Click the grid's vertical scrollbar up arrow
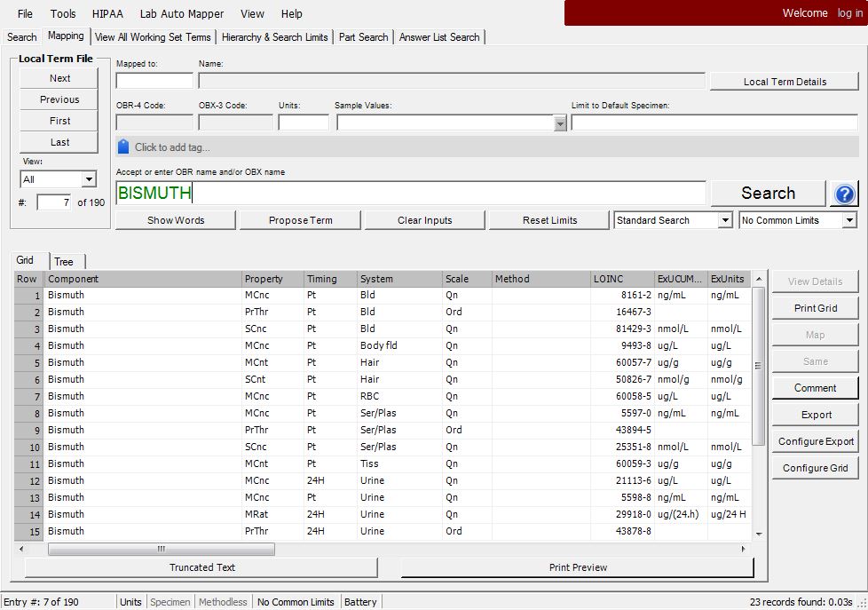Image resolution: width=868 pixels, height=610 pixels. (759, 279)
